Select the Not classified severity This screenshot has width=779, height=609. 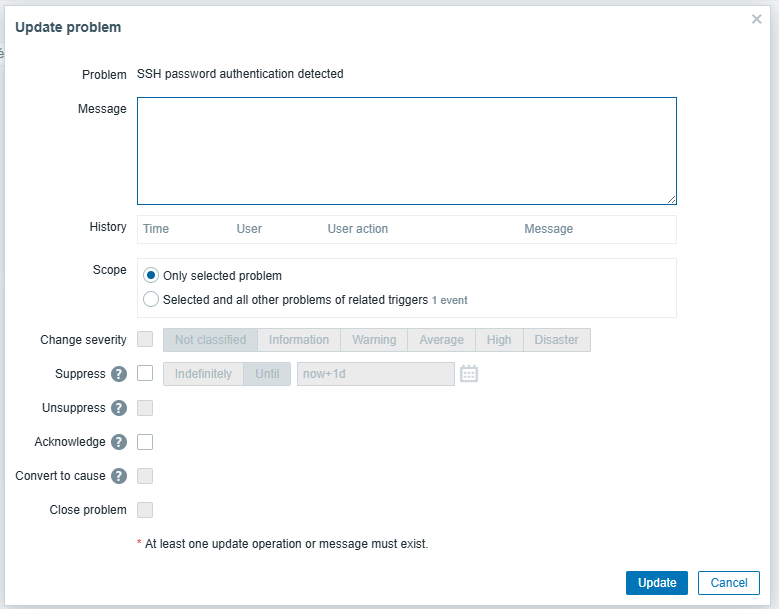[210, 340]
